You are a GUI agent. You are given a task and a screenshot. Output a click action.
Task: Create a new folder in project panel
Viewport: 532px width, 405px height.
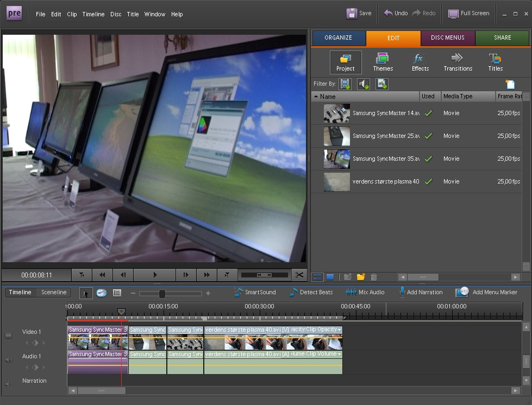[360, 277]
